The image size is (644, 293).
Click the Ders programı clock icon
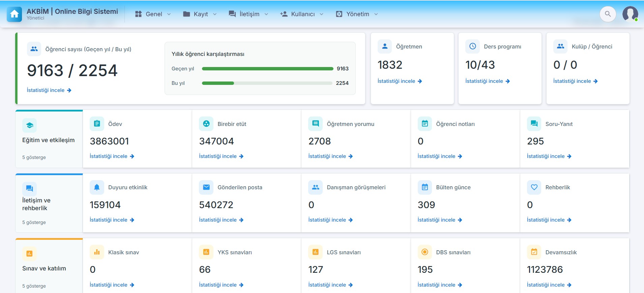(x=472, y=46)
